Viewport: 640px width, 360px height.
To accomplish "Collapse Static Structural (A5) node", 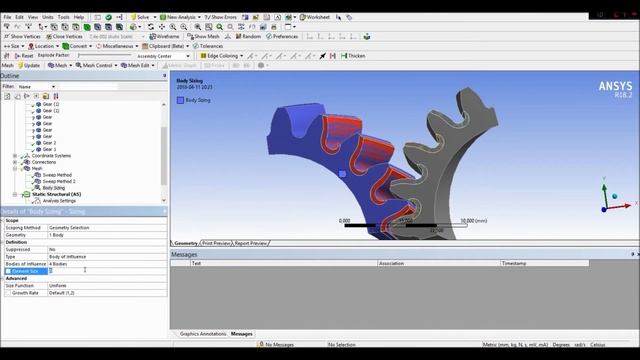I will (x=15, y=194).
